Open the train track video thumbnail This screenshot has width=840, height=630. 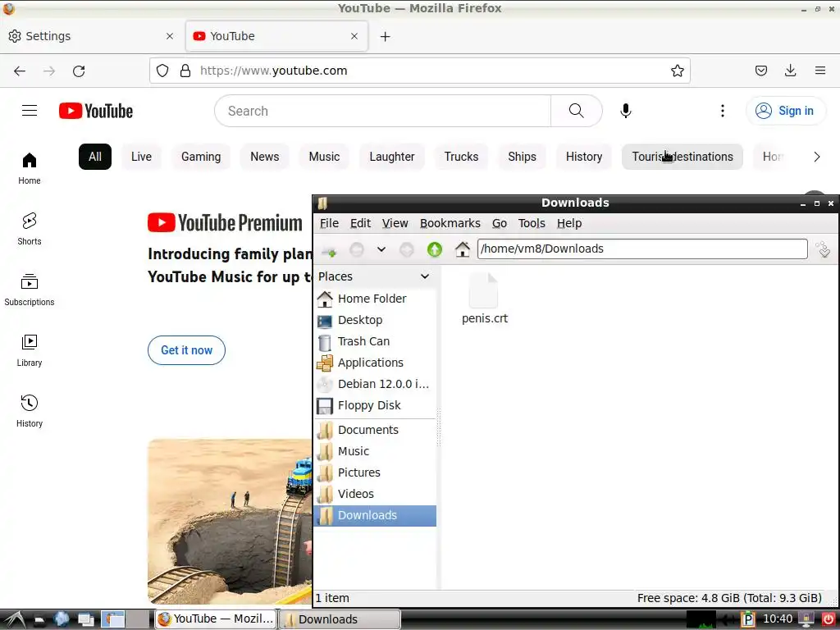230,521
